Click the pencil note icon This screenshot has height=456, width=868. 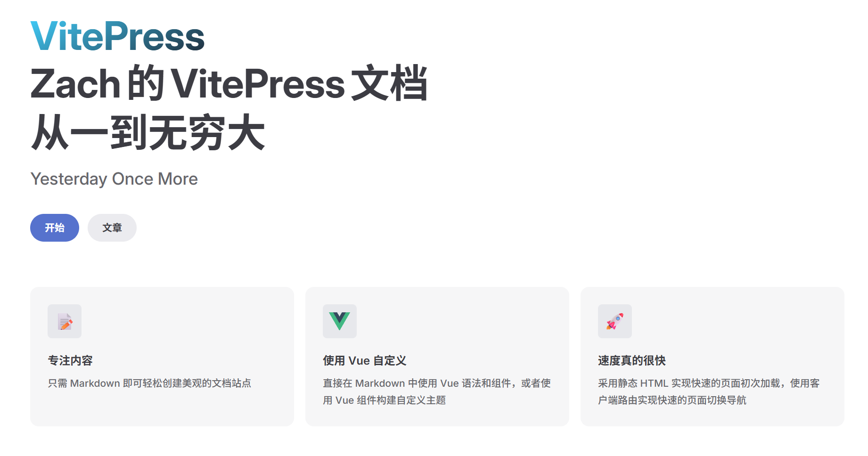(x=65, y=321)
